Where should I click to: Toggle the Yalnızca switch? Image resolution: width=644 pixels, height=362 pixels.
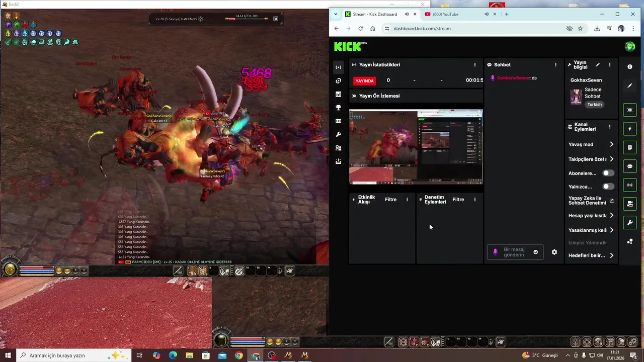click(x=608, y=187)
